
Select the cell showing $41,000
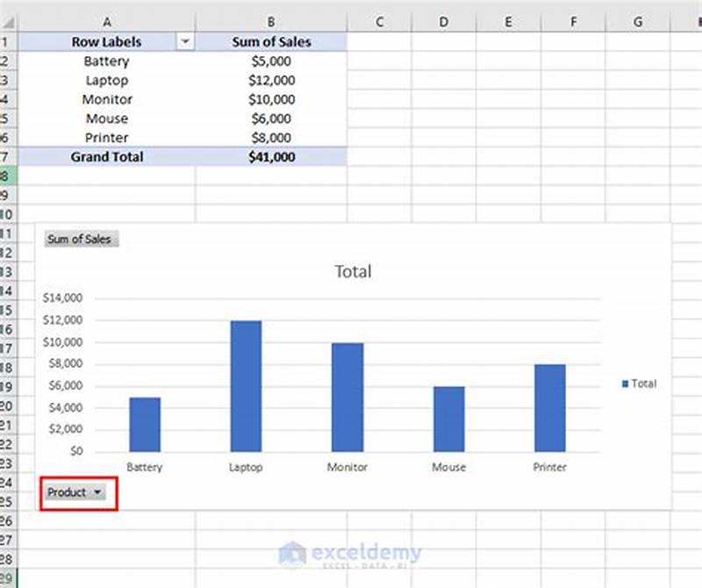272,156
